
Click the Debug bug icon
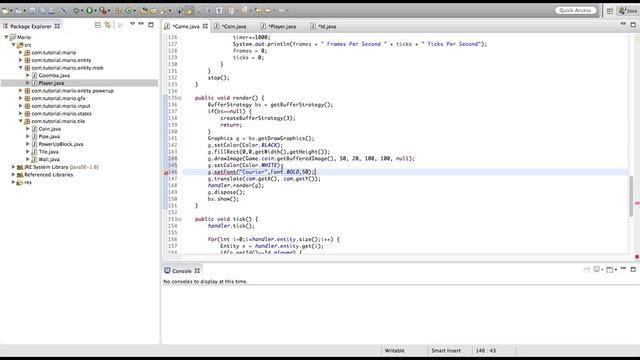(76, 11)
